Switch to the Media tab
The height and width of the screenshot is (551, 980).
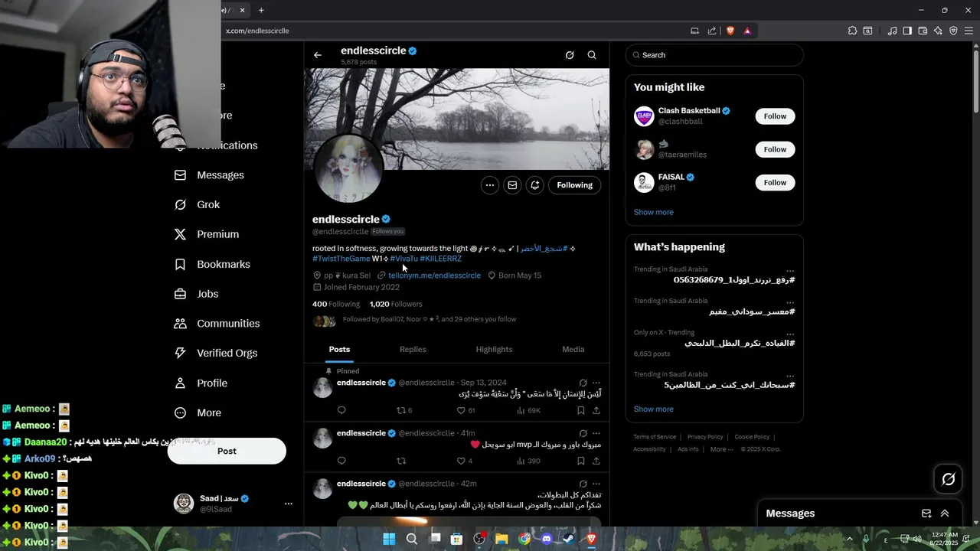click(573, 349)
